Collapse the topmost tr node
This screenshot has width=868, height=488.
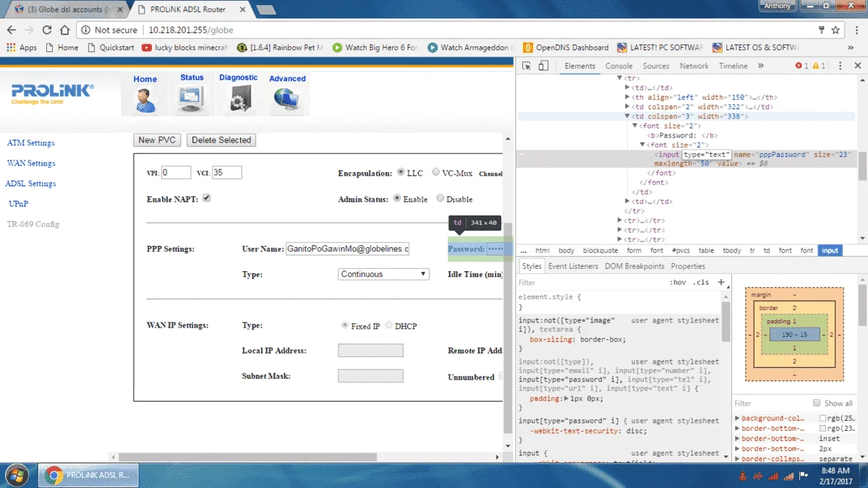tap(620, 78)
